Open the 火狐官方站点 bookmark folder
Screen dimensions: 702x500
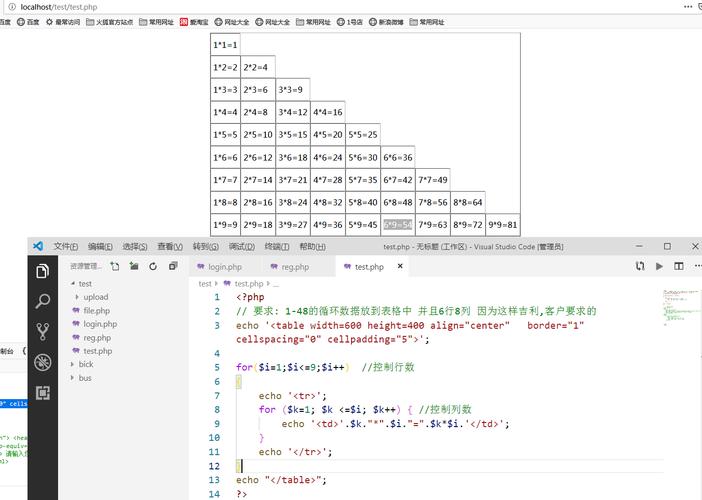109,22
